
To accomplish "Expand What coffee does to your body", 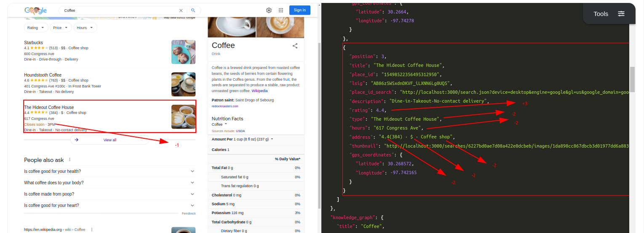I will 110,183.
